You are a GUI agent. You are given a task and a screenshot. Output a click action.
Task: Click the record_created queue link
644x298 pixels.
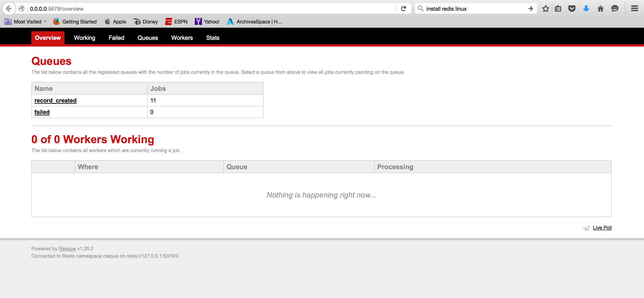(x=56, y=100)
